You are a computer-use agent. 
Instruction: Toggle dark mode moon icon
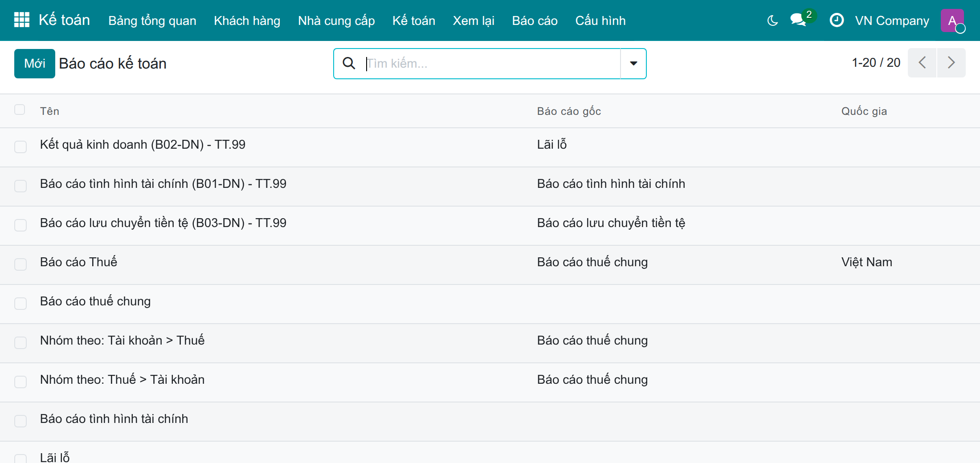[772, 20]
